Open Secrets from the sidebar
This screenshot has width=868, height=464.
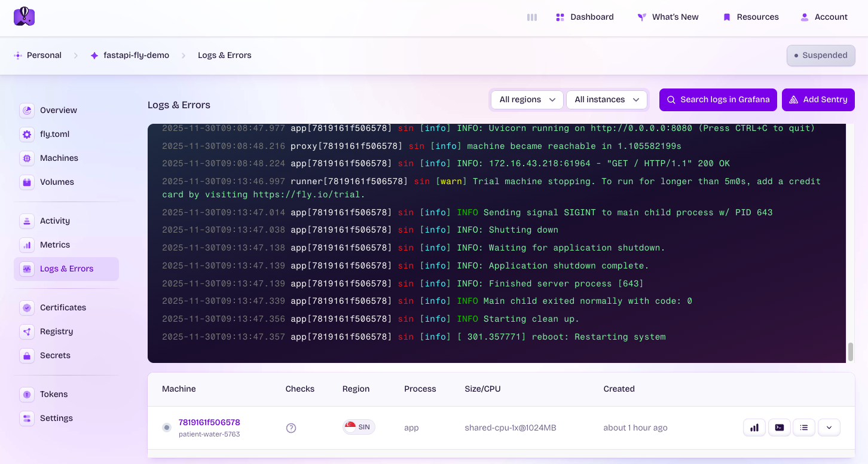click(x=55, y=355)
